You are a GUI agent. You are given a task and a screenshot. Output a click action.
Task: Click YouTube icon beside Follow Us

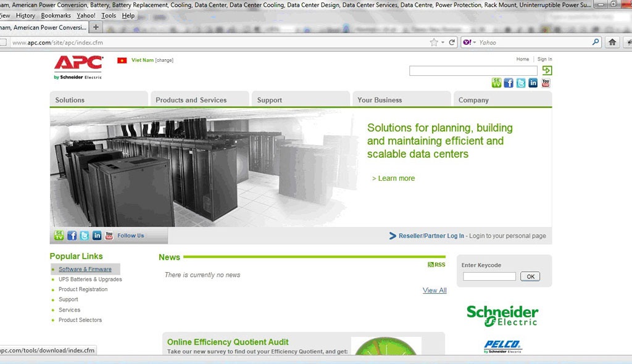(109, 236)
